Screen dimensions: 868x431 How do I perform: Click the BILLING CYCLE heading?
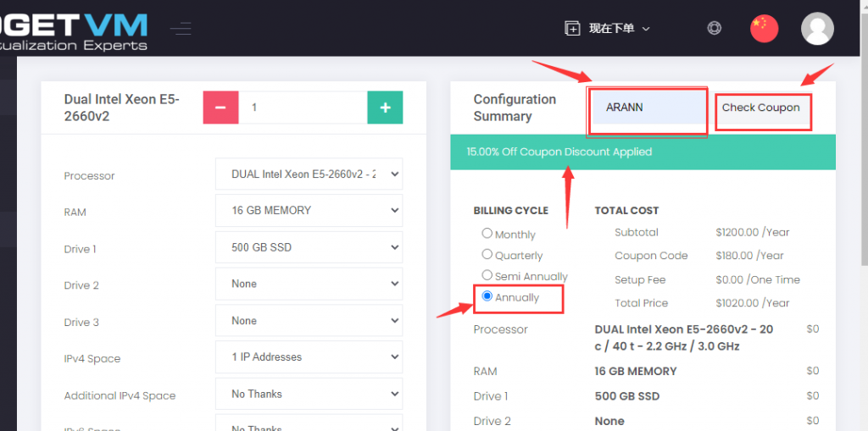tap(511, 211)
